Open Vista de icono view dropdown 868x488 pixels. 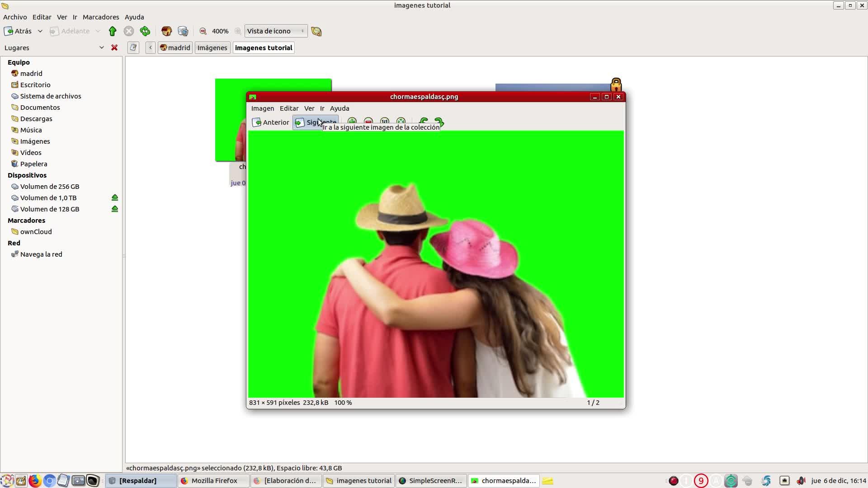275,31
